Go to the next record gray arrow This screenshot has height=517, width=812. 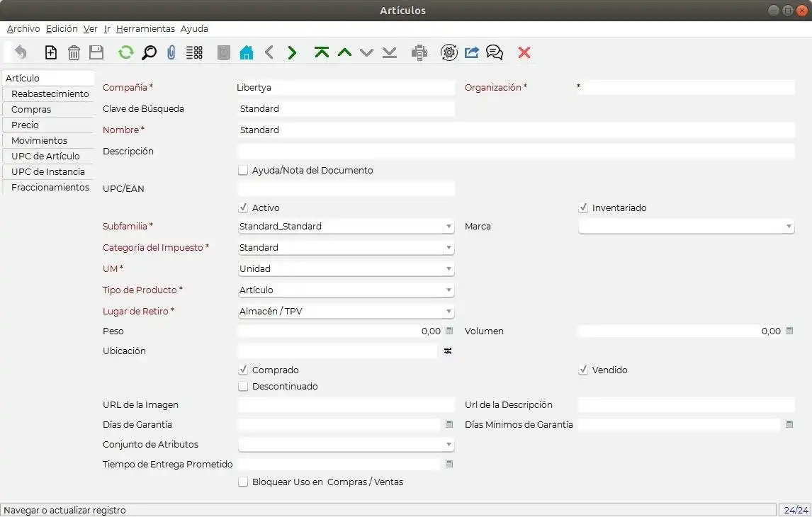click(x=366, y=52)
